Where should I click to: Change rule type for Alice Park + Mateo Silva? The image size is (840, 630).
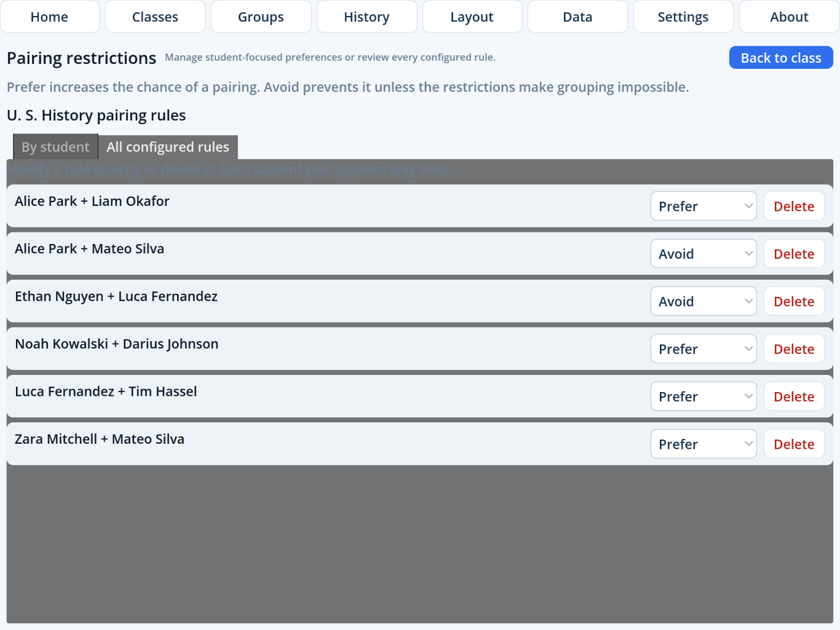coord(703,253)
